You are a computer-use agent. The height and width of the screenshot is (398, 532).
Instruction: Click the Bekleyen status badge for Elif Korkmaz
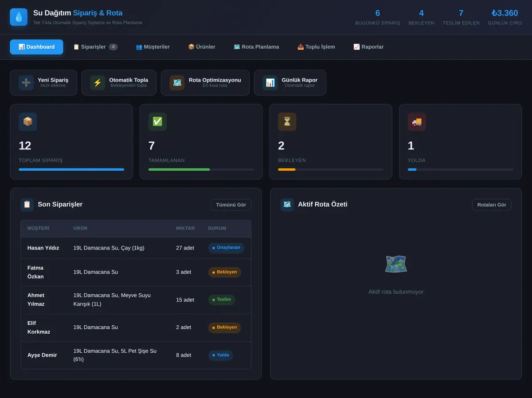point(225,328)
